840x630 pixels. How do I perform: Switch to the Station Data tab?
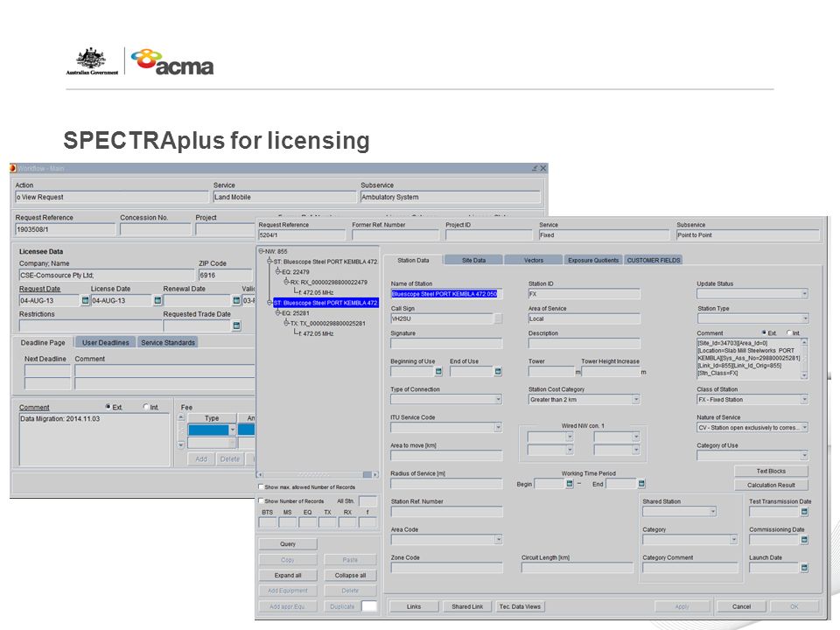click(x=413, y=260)
